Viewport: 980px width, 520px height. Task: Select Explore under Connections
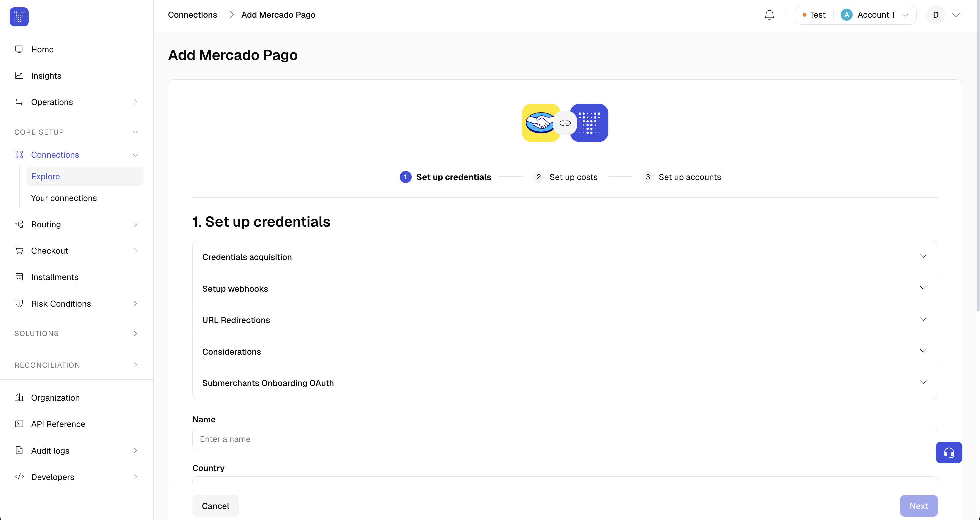point(85,177)
